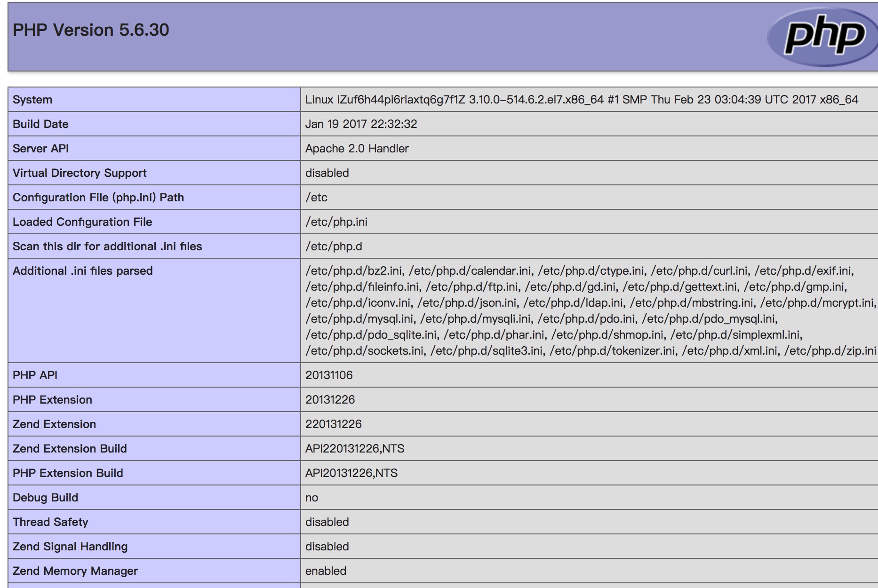
Task: Click the Linux system info value
Action: pos(582,100)
